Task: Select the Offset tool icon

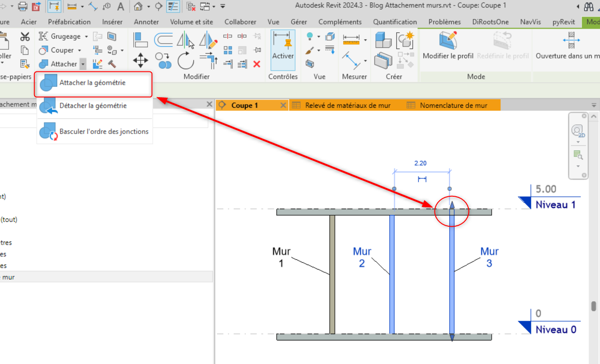Action: pyautogui.click(x=163, y=40)
